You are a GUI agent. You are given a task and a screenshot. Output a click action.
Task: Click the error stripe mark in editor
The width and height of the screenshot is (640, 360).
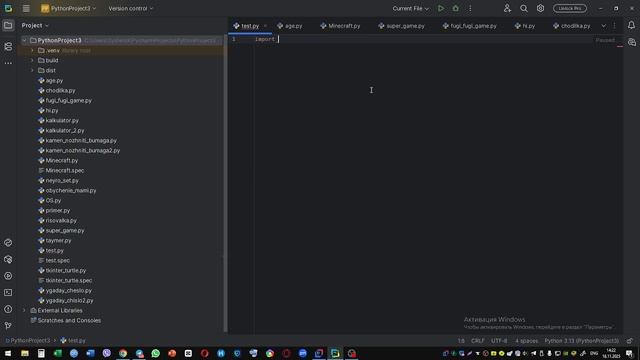[620, 46]
